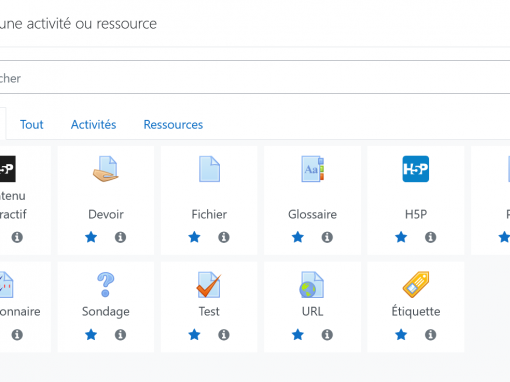The height and width of the screenshot is (382, 510).
Task: Toggle the favourite star for Fichier
Action: pos(194,237)
